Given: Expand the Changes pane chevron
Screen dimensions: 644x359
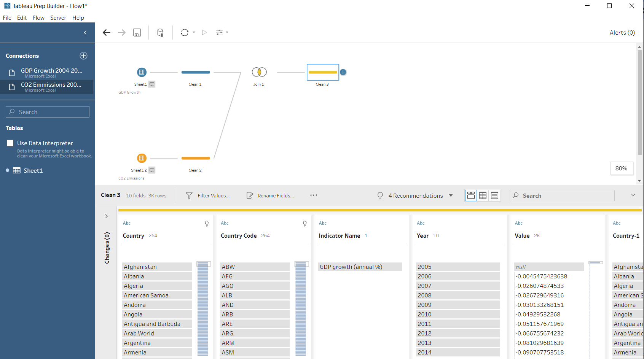Looking at the screenshot, I should pos(107,216).
